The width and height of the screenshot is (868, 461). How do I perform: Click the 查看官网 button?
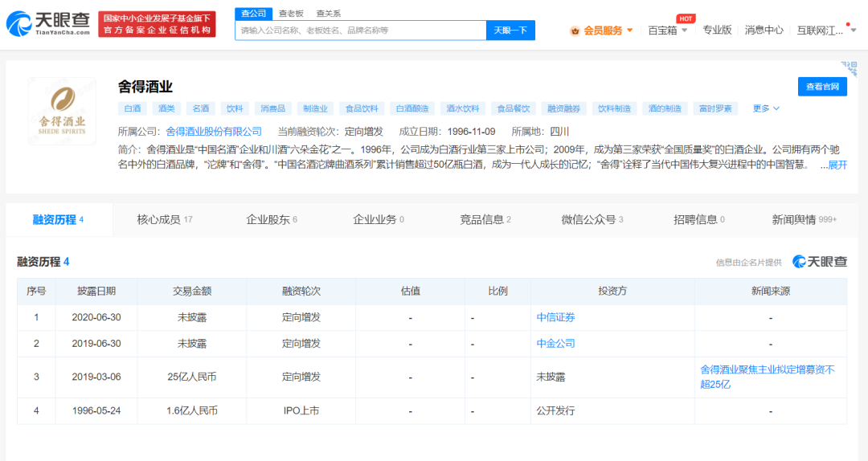pos(821,87)
